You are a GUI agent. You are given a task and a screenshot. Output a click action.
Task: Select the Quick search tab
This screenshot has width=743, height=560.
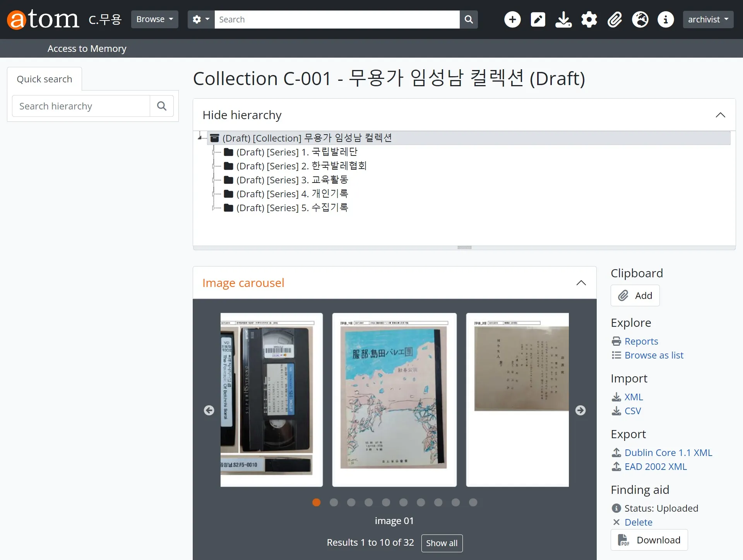[45, 79]
